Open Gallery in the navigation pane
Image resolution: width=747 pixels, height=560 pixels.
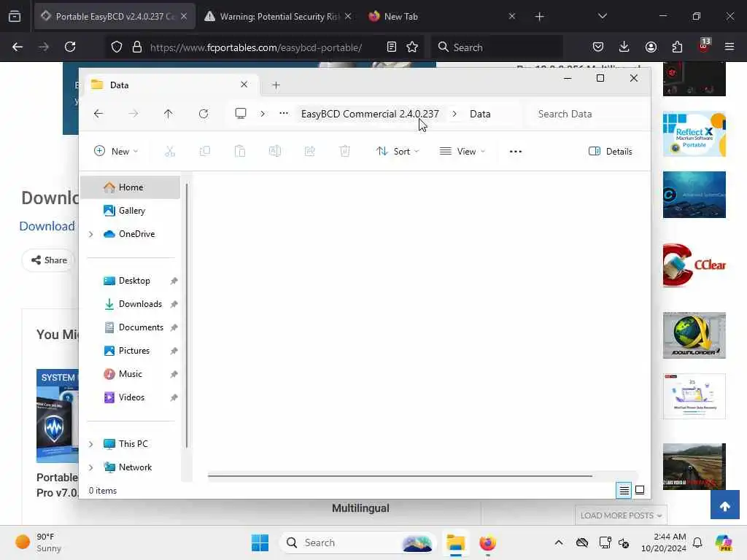point(130,211)
